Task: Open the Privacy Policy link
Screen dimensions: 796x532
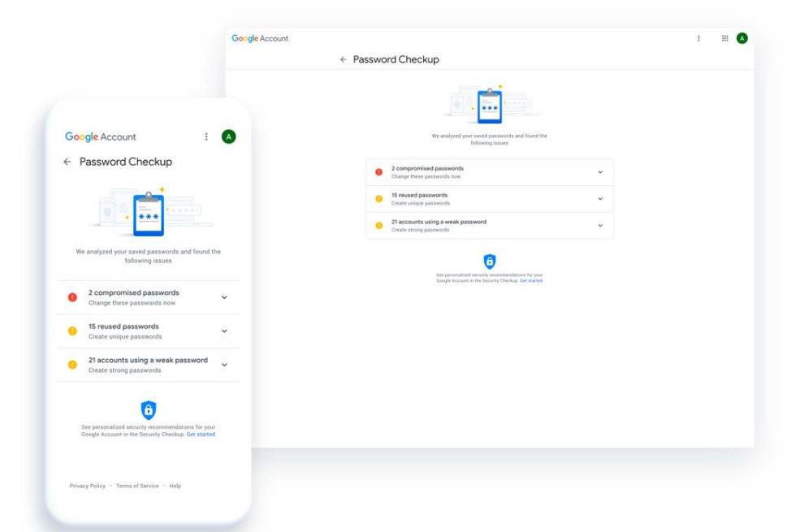Action: point(87,485)
